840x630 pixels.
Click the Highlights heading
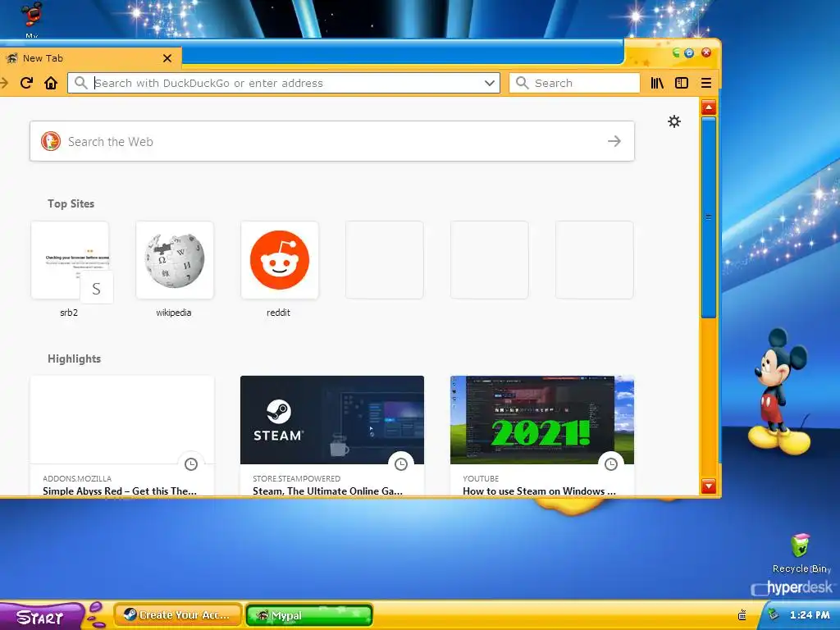point(74,359)
